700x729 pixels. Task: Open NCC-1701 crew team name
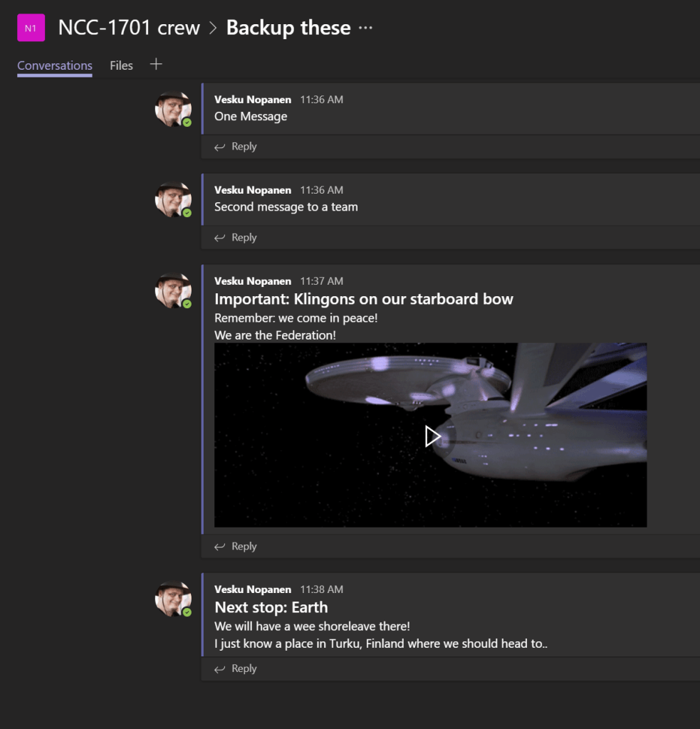tap(129, 28)
